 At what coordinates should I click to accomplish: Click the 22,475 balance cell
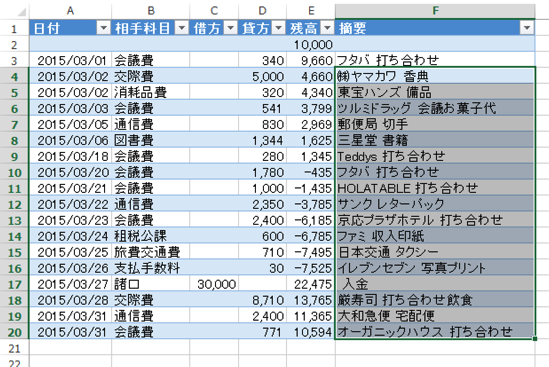[311, 284]
